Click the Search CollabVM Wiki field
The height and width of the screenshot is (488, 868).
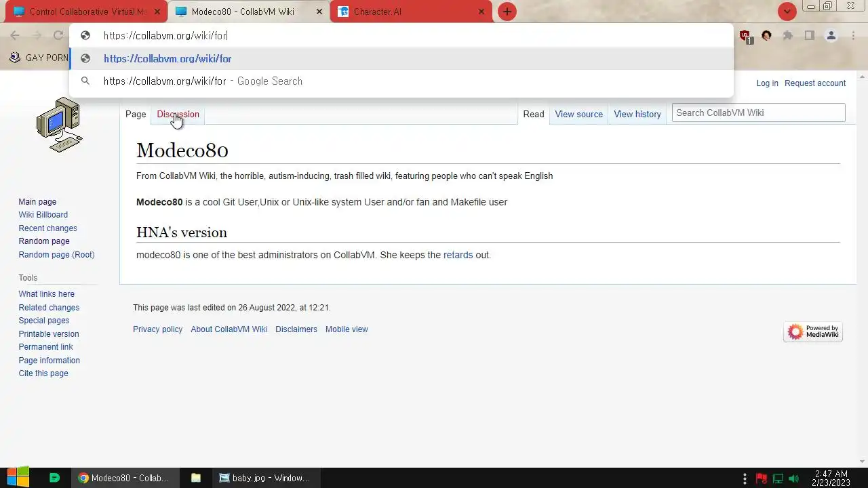pos(758,113)
